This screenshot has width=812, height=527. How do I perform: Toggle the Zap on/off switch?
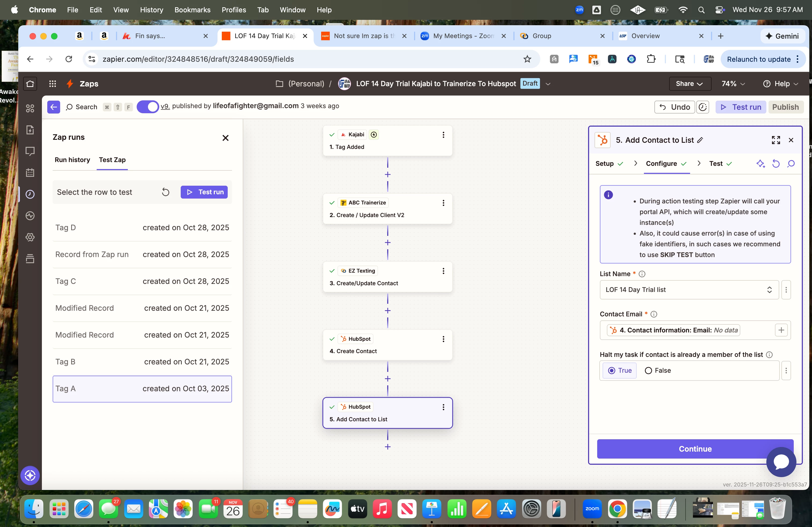148,107
